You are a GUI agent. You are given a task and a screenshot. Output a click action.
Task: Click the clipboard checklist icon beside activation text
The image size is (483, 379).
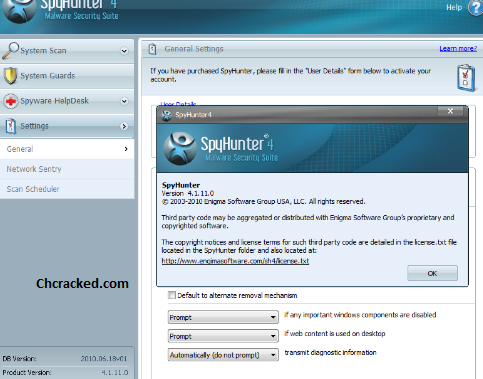click(x=466, y=78)
